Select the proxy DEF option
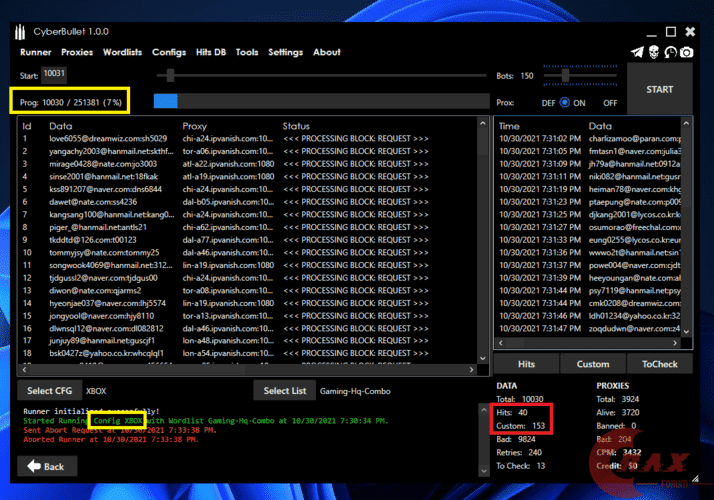Screen dimensions: 714x500 (548, 103)
